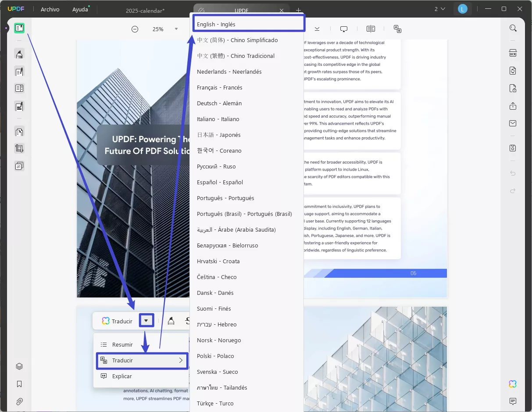Image resolution: width=532 pixels, height=412 pixels.
Task: Expand the Traducir submenu entry
Action: 142,360
